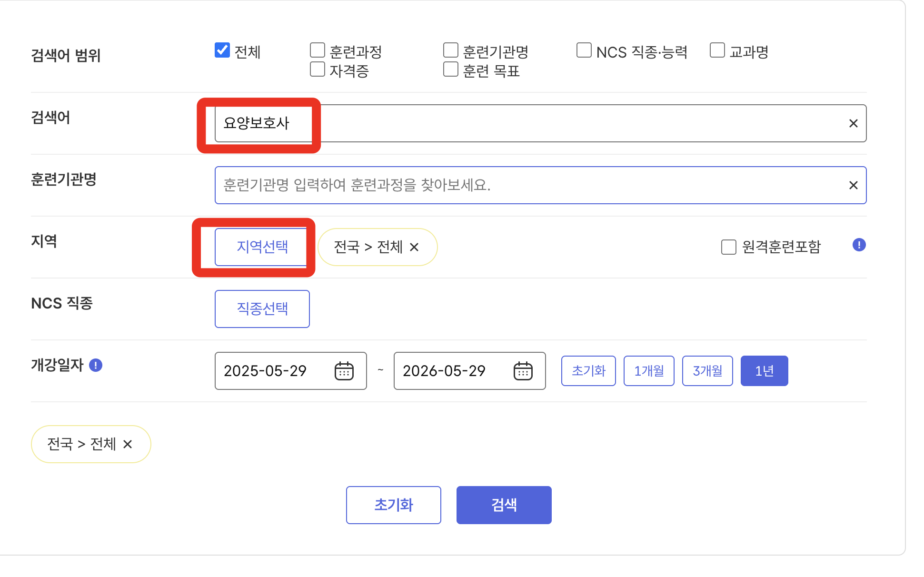Set date range using the 3개월 button
The width and height of the screenshot is (924, 577).
coord(707,370)
